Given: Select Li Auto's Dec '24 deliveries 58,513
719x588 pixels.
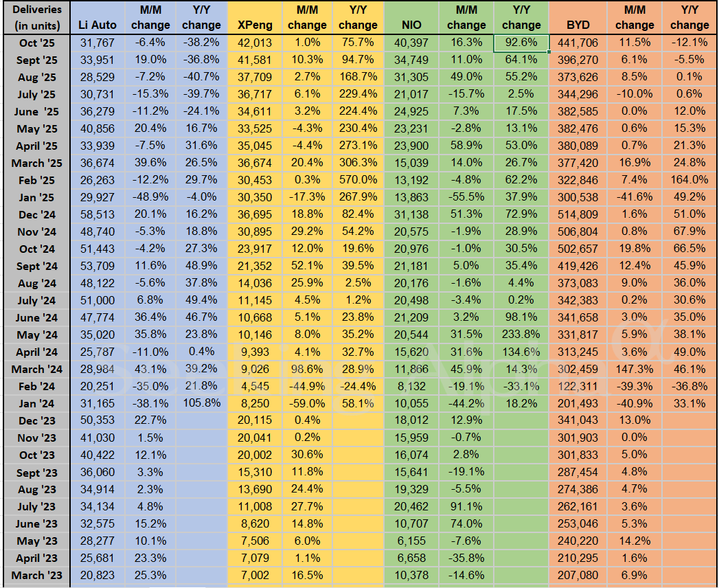Looking at the screenshot, I should click(x=98, y=214).
